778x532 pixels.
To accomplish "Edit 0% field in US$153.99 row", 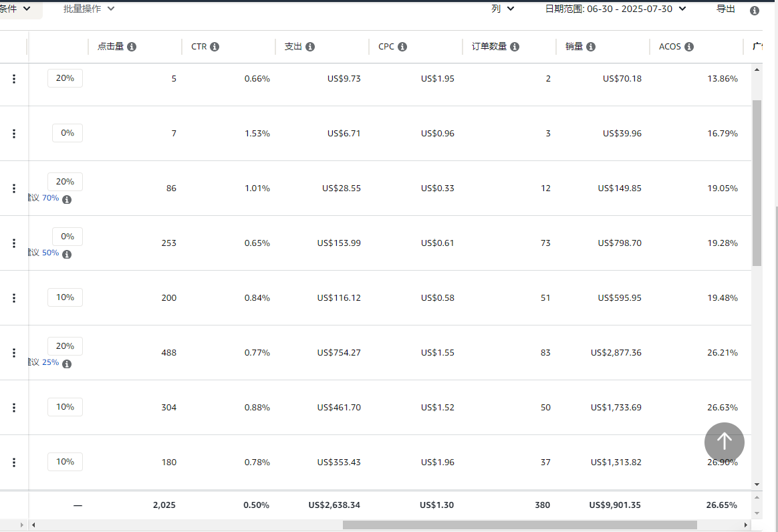I will tap(68, 237).
